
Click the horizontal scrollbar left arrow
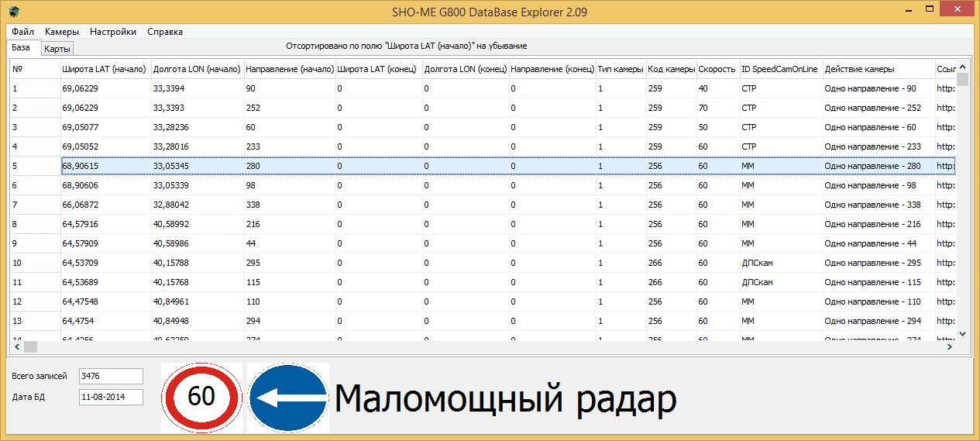[17, 346]
